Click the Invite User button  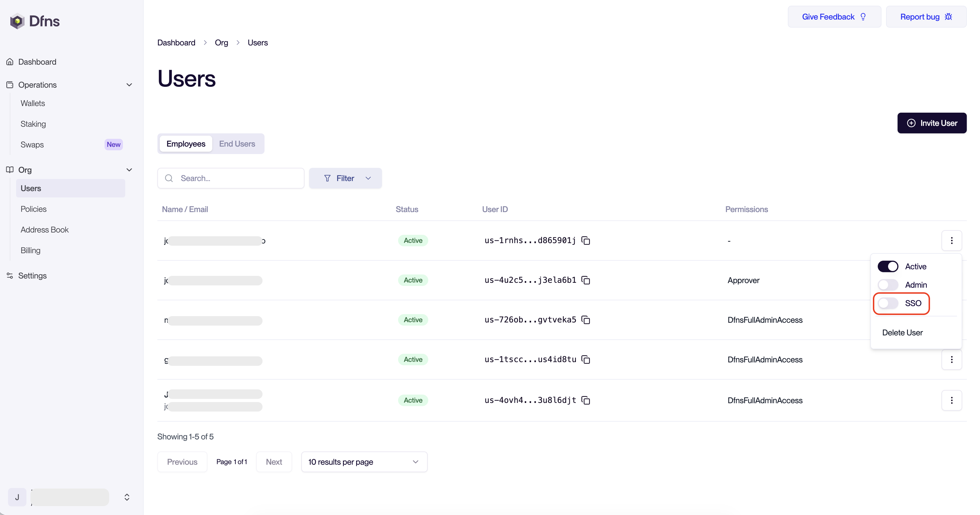tap(932, 123)
